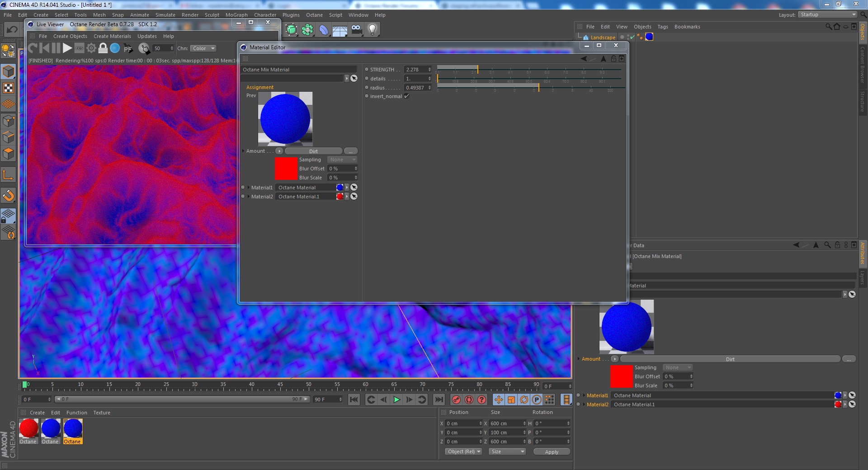Toggle the Landscape object's green enable checkmark
This screenshot has height=470, width=868.
click(x=632, y=38)
